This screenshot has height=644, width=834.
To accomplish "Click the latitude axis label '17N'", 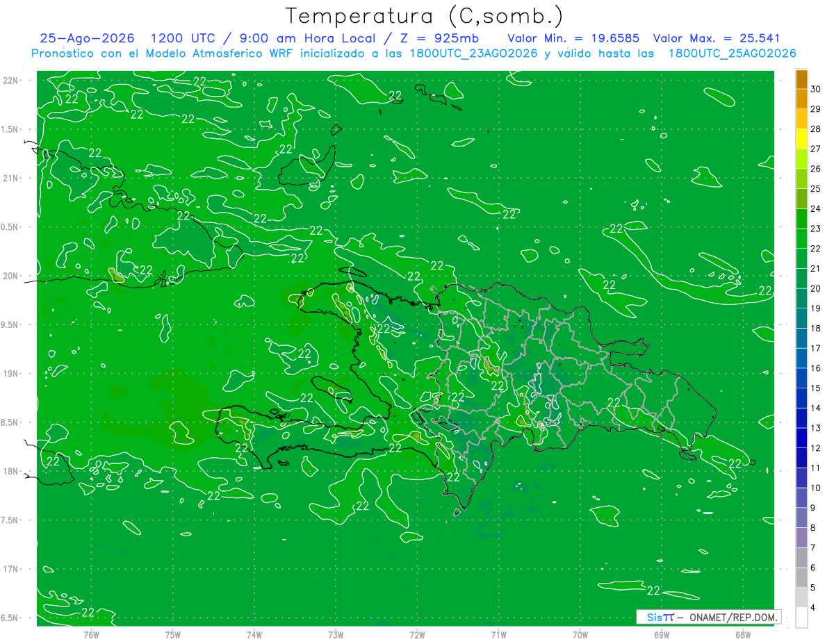I will click(x=11, y=569).
